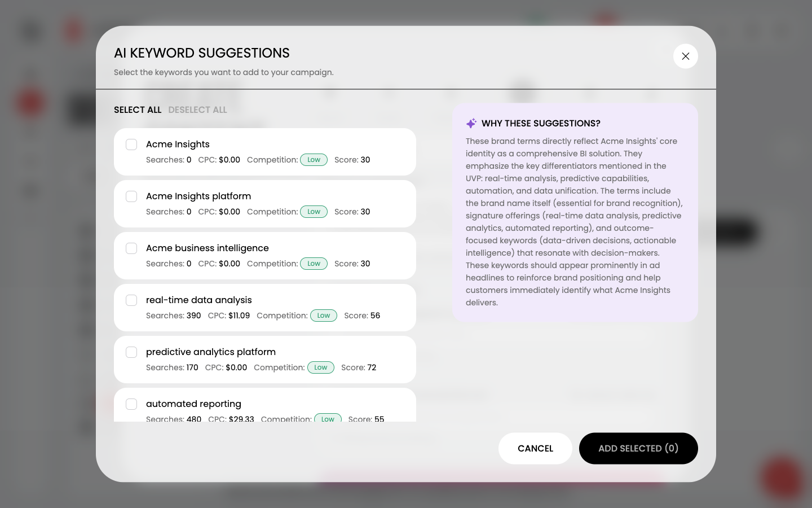Click 'Score: 30' on Acme business intelligence
Viewport: 812px width, 508px height.
click(x=352, y=264)
